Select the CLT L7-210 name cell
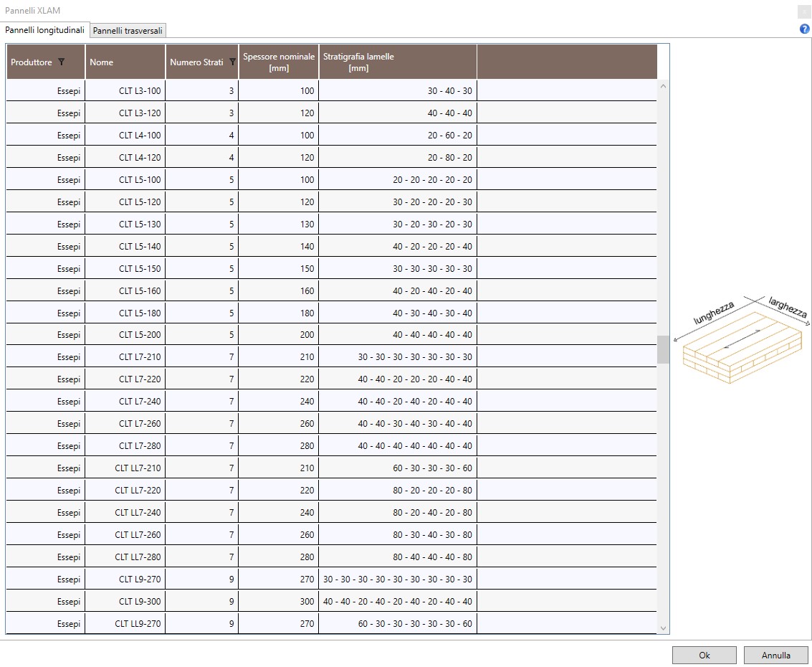 coord(125,357)
